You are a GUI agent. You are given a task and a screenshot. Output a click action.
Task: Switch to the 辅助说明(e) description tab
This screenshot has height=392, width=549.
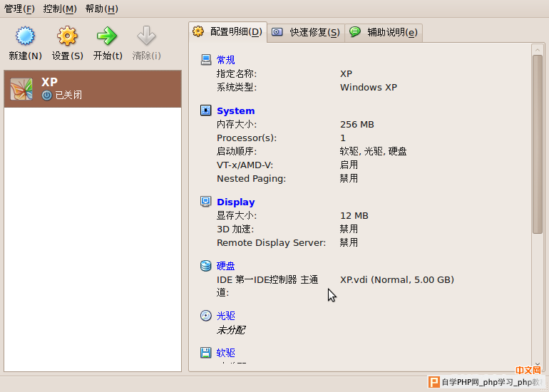384,33
